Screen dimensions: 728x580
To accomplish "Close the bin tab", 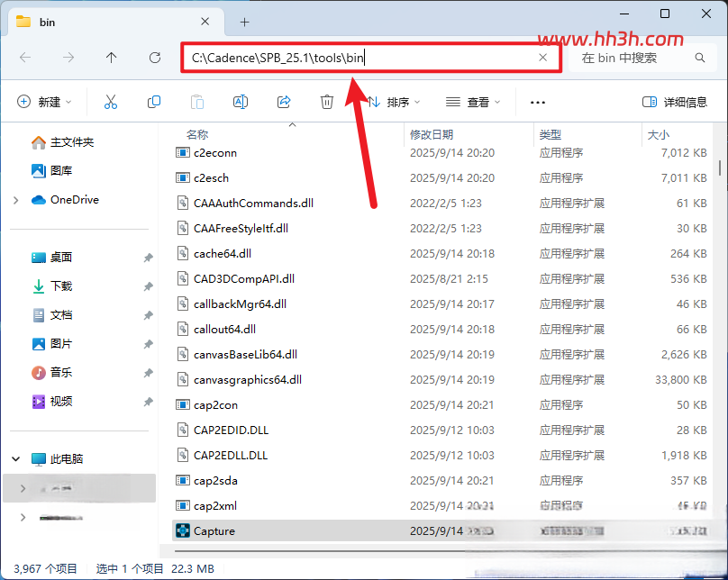I will [x=205, y=22].
